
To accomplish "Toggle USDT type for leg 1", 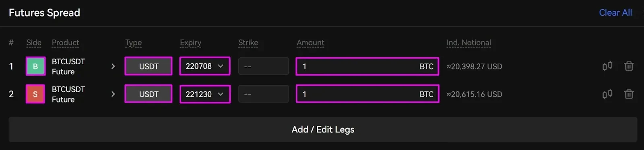I will 149,66.
